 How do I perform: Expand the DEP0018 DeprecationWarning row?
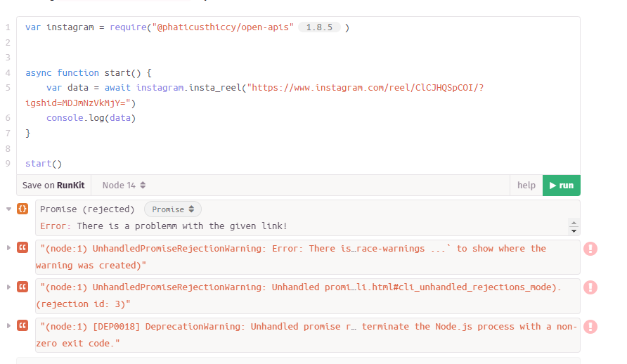tap(8, 325)
